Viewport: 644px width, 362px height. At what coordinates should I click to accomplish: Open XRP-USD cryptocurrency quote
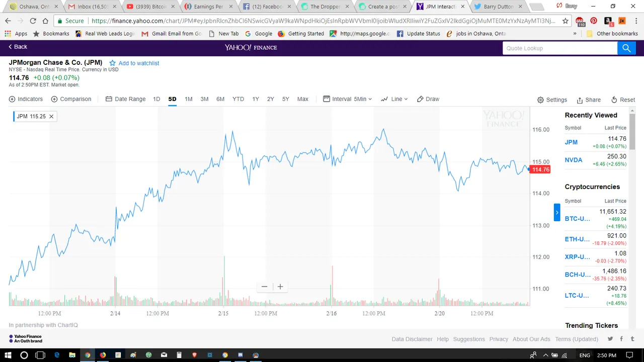click(x=577, y=257)
